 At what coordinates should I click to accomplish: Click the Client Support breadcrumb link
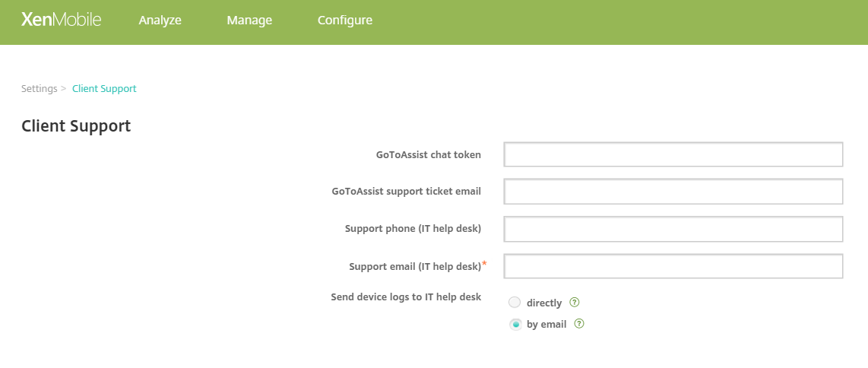tap(104, 89)
